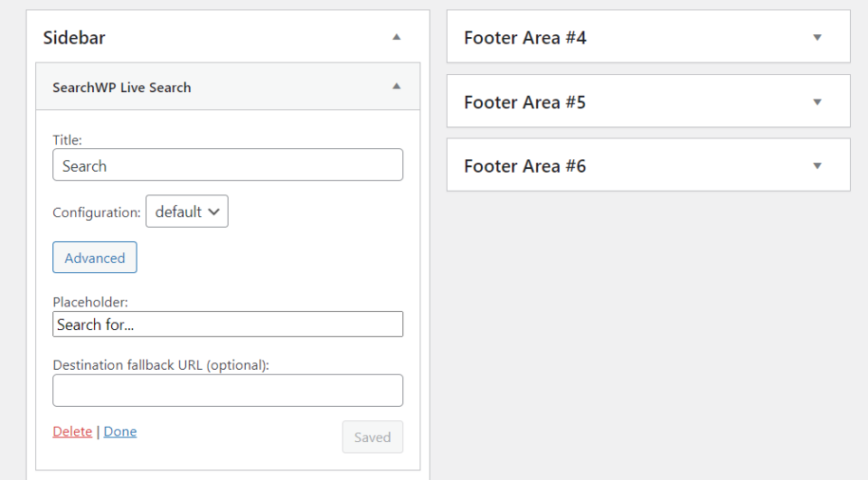Click into the Placeholder text field
Image resolution: width=868 pixels, height=480 pixels.
(228, 324)
